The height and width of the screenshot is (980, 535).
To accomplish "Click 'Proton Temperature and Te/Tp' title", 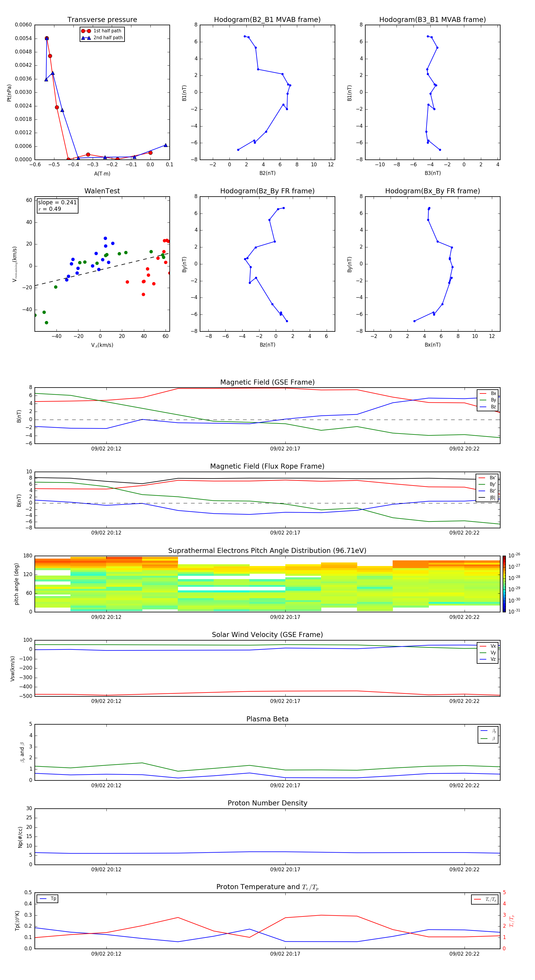I will tap(267, 887).
